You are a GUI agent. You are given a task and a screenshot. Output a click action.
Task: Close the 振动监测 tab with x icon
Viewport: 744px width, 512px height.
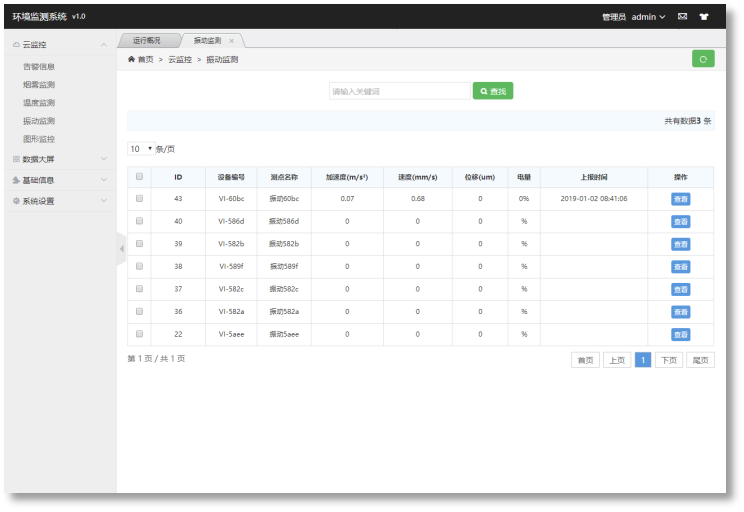pos(232,41)
